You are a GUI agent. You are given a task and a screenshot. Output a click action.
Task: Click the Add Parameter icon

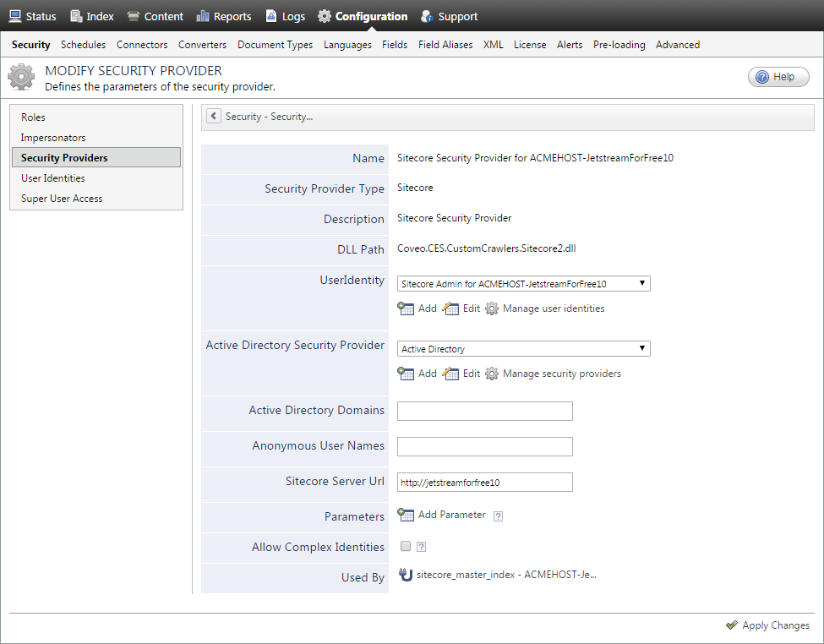[406, 516]
